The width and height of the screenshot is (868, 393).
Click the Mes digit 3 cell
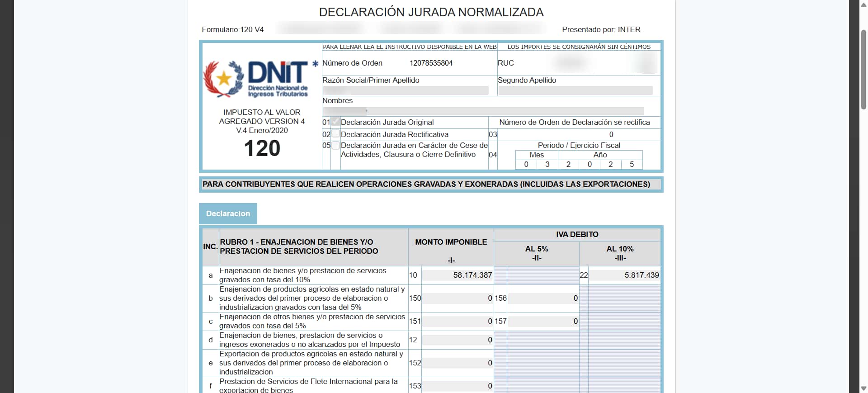click(547, 164)
